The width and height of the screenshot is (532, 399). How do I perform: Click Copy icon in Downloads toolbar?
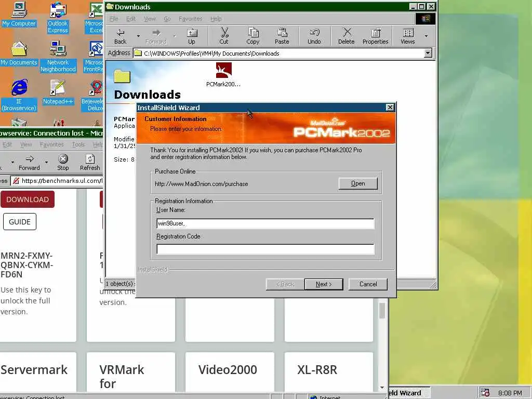(253, 36)
